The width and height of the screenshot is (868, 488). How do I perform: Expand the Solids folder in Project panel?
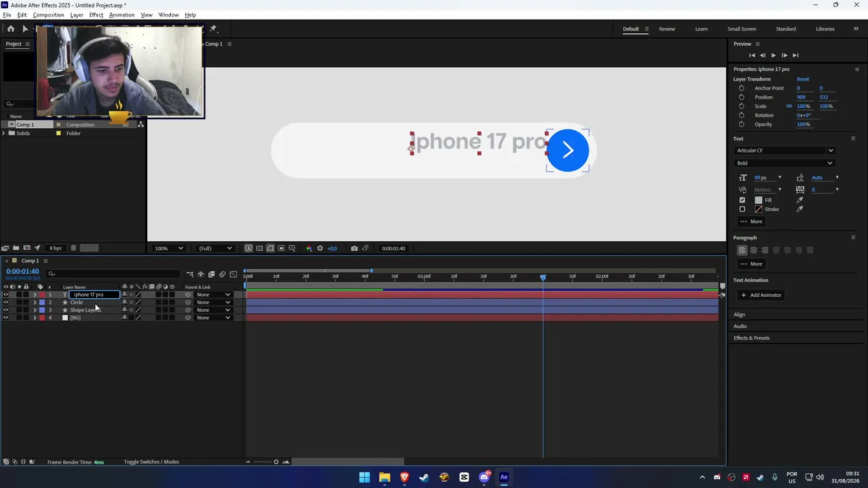coord(3,134)
